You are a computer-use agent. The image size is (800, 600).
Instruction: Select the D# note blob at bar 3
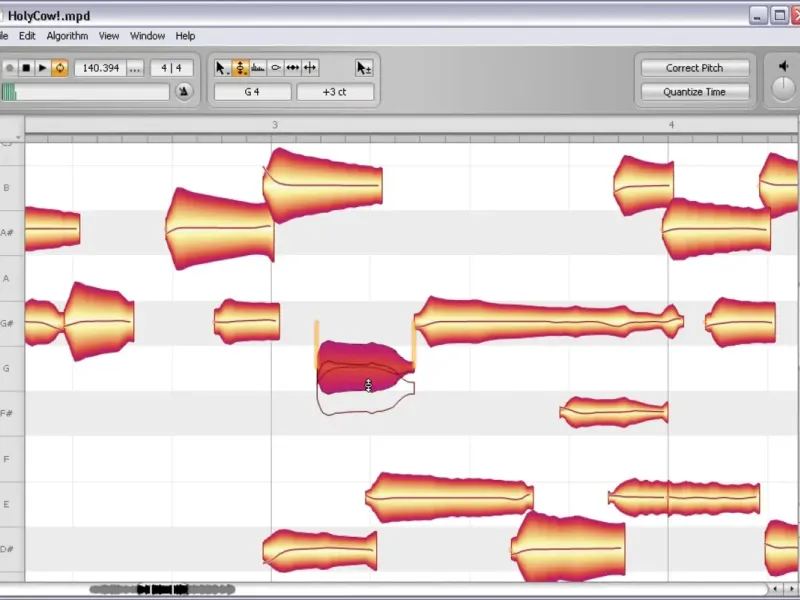pyautogui.click(x=320, y=550)
